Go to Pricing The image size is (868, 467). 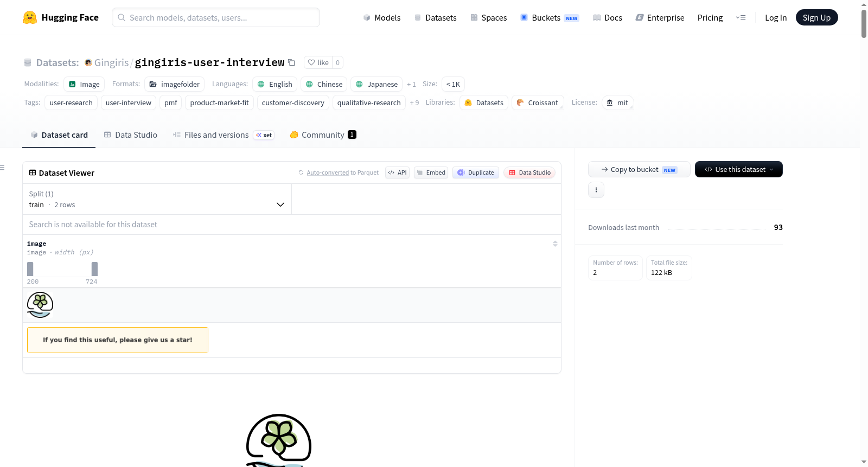click(710, 17)
